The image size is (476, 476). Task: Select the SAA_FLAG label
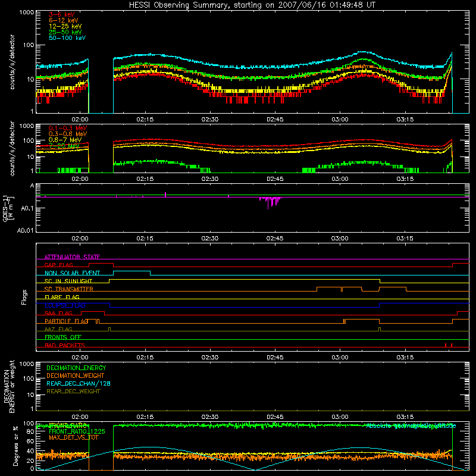pos(58,314)
